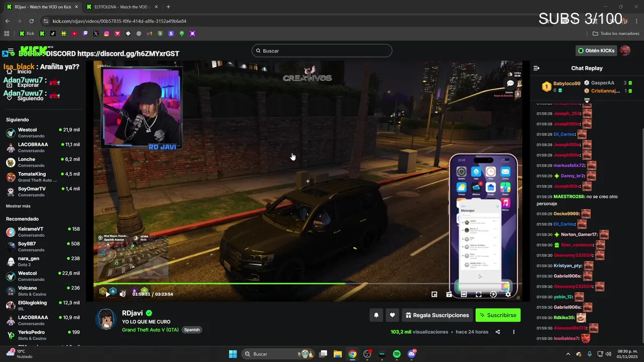This screenshot has width=644, height=362.
Task: Open RDjavi channel avatar
Action: (106, 319)
